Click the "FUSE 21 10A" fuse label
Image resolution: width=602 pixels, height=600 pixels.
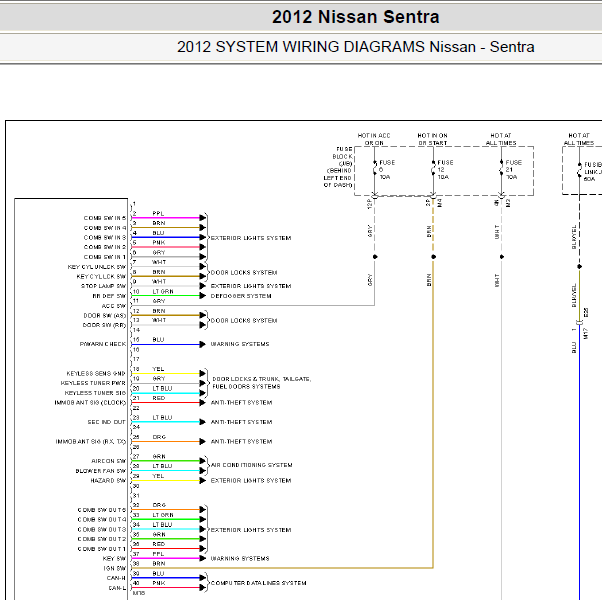point(514,170)
